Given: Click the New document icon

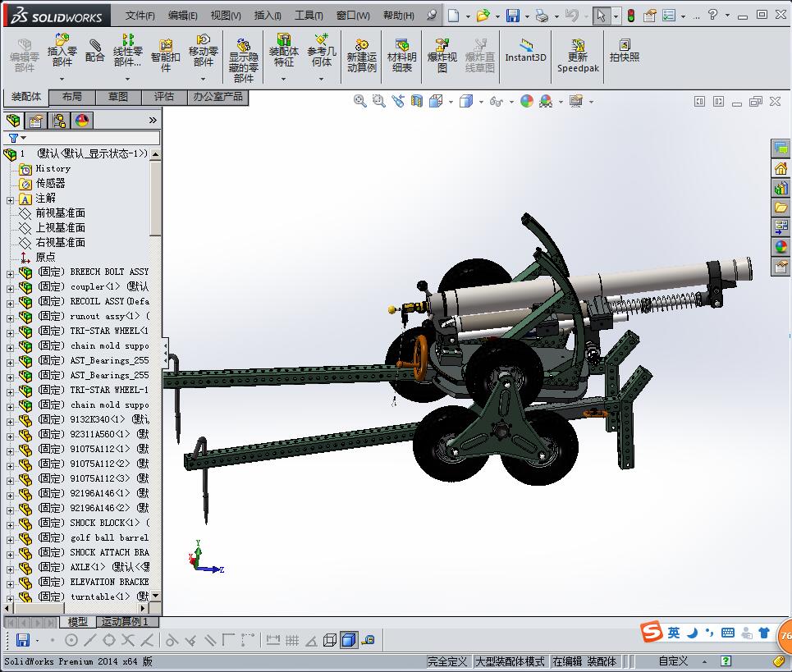Looking at the screenshot, I should pyautogui.click(x=453, y=16).
